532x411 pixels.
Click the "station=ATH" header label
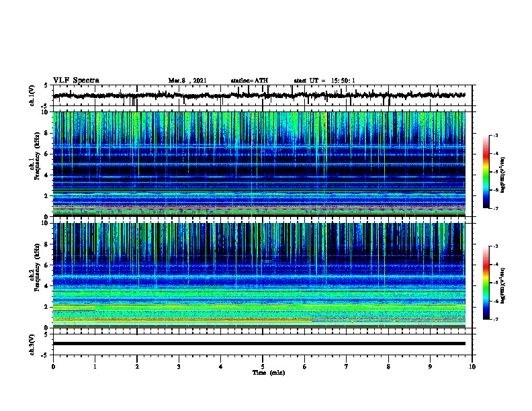click(249, 81)
